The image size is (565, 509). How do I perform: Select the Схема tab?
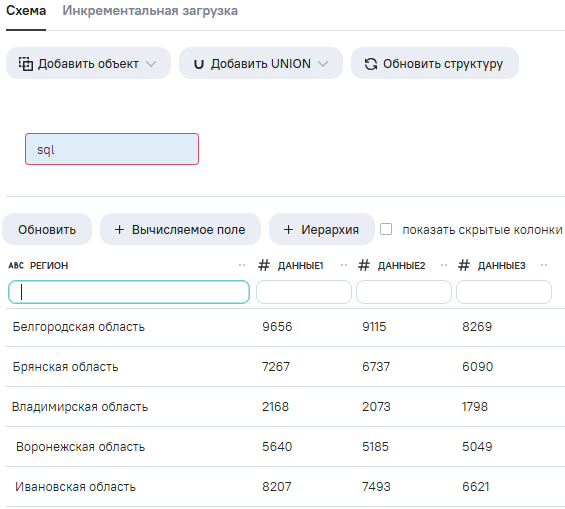tap(26, 11)
